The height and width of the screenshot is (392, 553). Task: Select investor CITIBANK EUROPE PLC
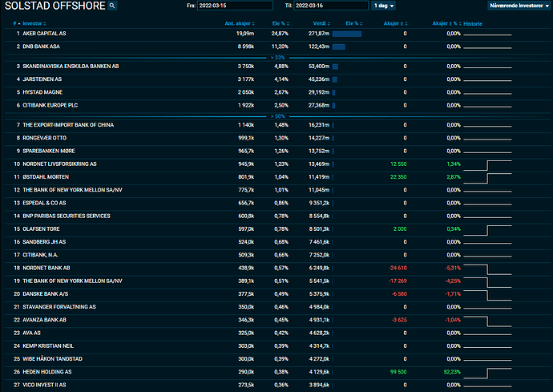click(x=50, y=106)
